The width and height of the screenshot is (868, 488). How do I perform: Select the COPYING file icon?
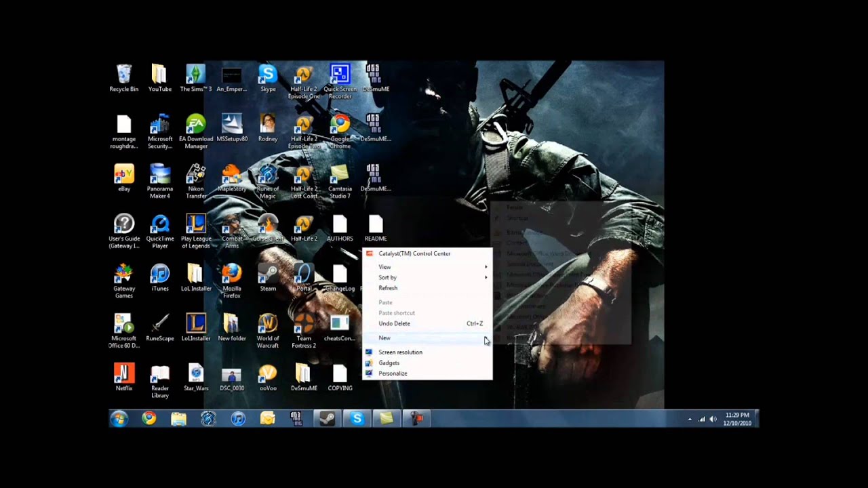tap(340, 378)
